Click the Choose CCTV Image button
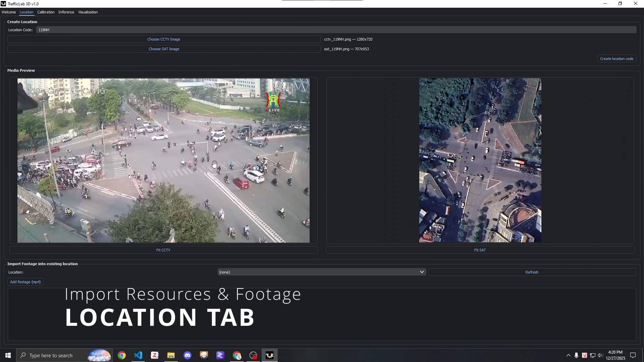Image resolution: width=644 pixels, height=362 pixels. (x=164, y=39)
